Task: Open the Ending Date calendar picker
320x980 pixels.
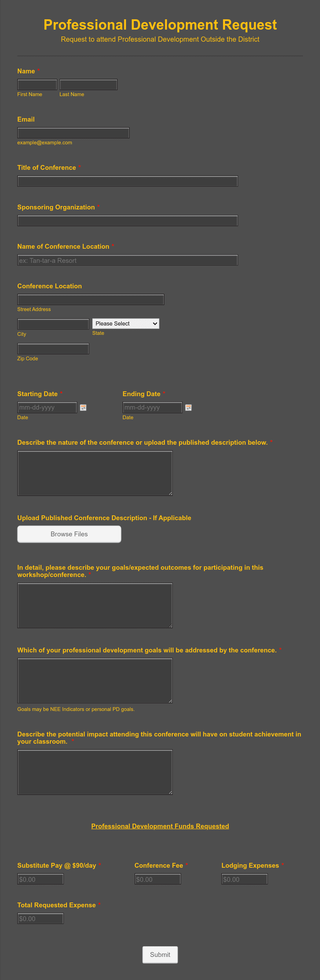Action: pyautogui.click(x=189, y=408)
